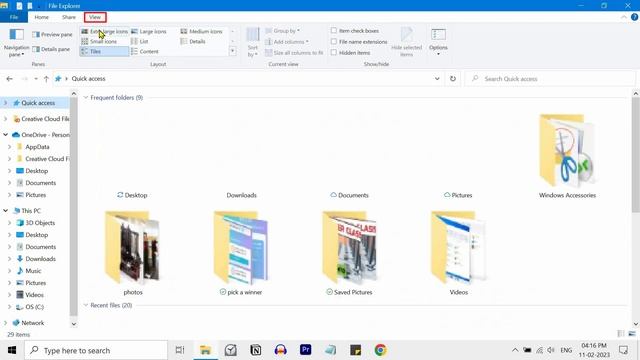Screen dimensions: 640x360
Task: Collapse the This PC tree node
Action: 5,211
